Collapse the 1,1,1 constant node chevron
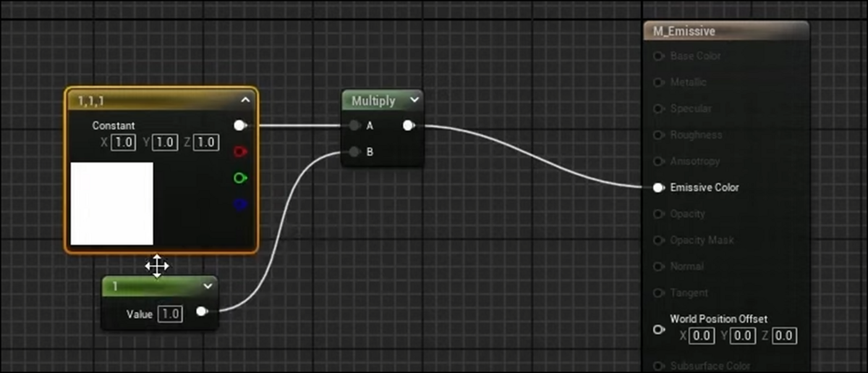868x373 pixels. (245, 100)
